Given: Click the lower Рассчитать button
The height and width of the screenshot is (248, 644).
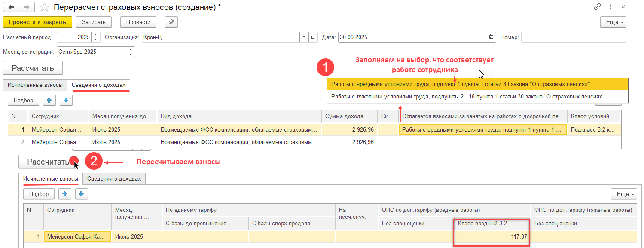Looking at the screenshot, I should point(48,162).
